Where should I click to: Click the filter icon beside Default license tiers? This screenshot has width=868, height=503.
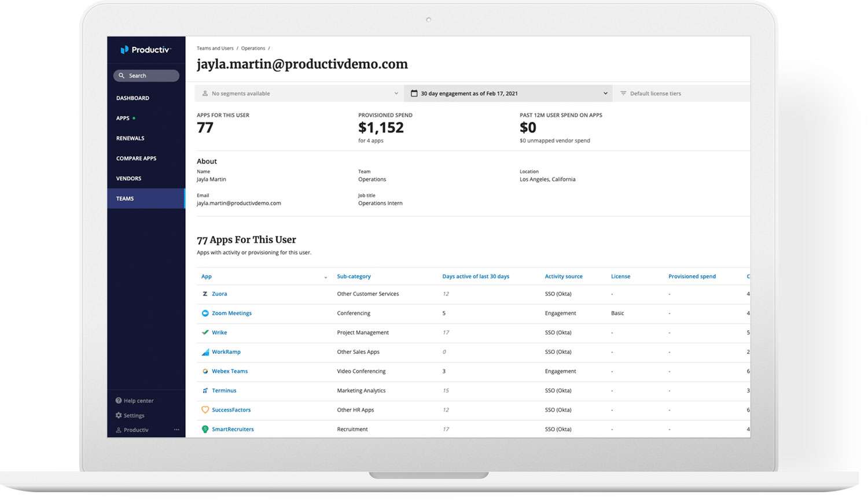click(623, 93)
